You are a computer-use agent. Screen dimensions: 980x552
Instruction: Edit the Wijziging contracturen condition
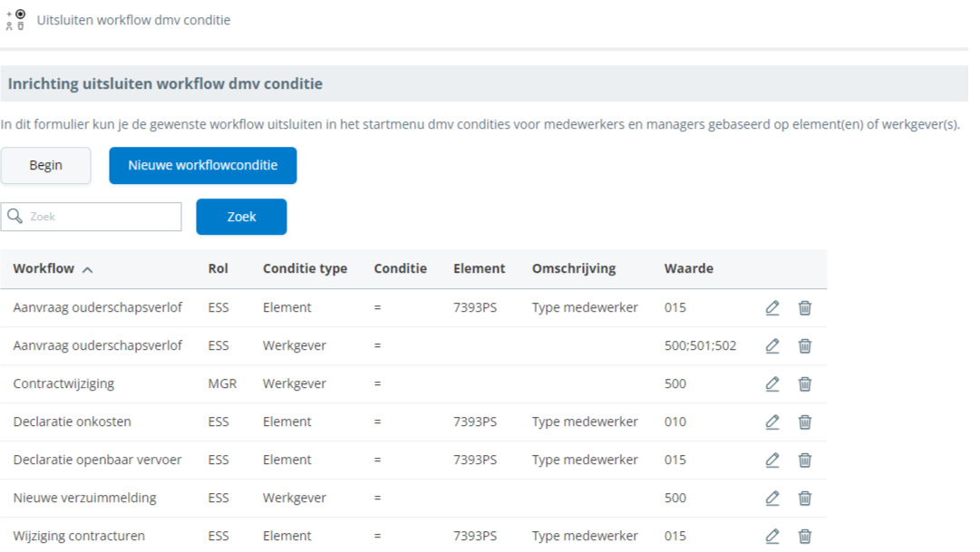[771, 536]
